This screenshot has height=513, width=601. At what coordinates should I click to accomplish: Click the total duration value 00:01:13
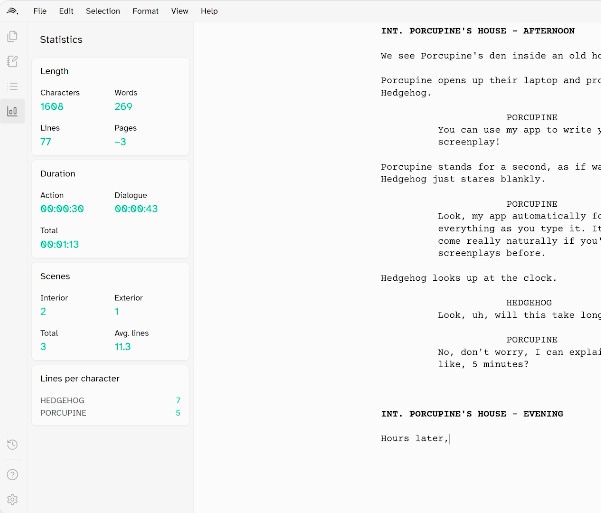pyautogui.click(x=60, y=244)
